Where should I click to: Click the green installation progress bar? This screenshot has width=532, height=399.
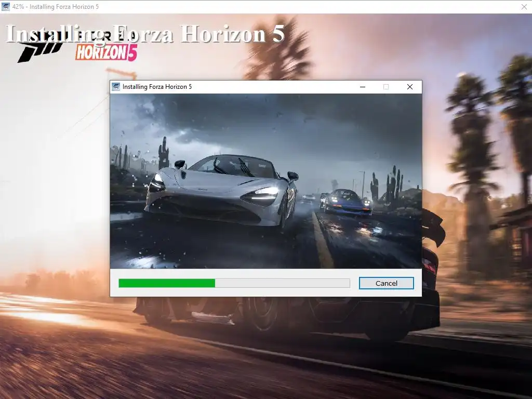(x=234, y=283)
